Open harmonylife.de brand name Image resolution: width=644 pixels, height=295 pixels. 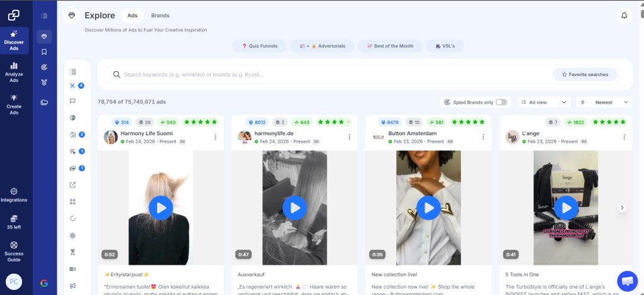coord(274,133)
